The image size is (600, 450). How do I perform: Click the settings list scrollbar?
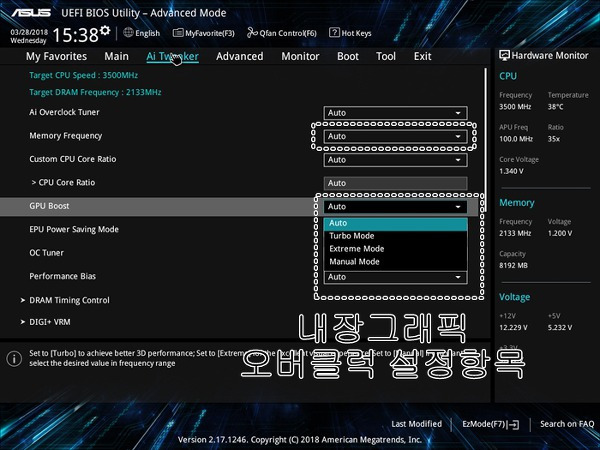[x=486, y=140]
